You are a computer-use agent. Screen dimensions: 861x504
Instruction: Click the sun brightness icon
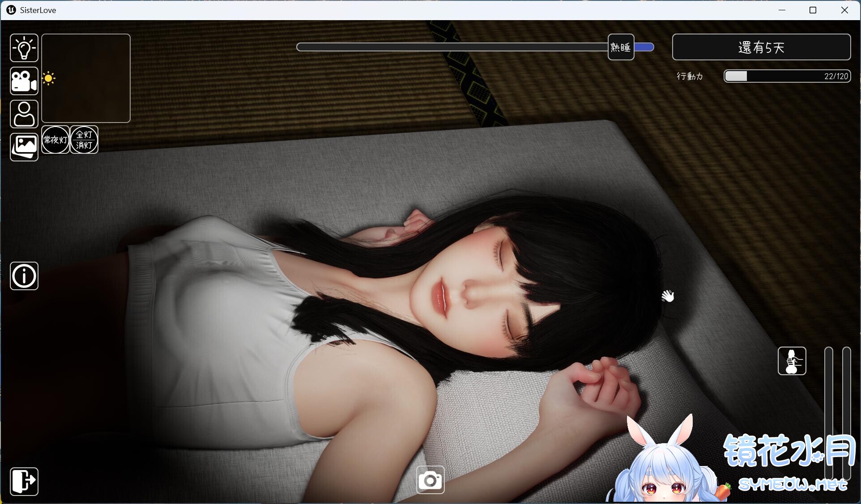pos(49,79)
